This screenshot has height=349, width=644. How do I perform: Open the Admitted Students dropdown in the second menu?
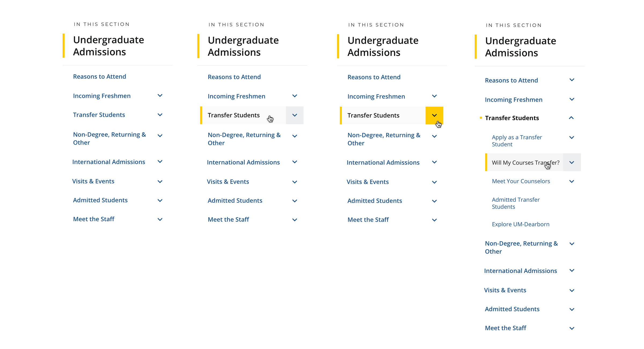click(x=295, y=201)
